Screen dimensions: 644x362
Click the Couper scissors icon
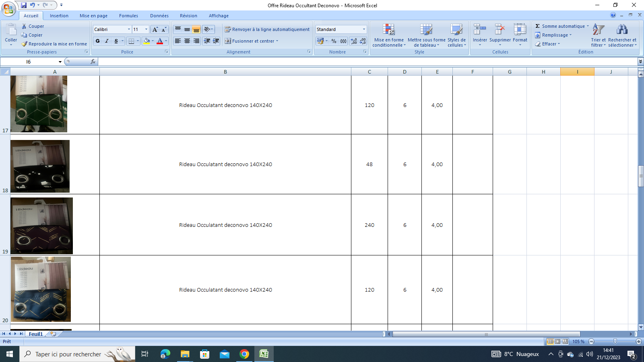(x=24, y=26)
